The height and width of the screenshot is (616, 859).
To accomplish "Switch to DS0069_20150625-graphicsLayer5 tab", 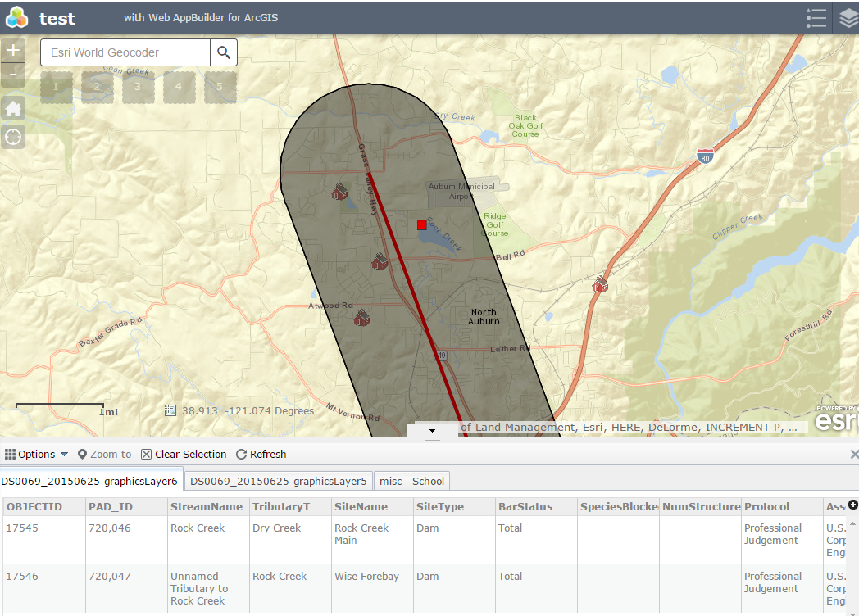I will click(279, 481).
